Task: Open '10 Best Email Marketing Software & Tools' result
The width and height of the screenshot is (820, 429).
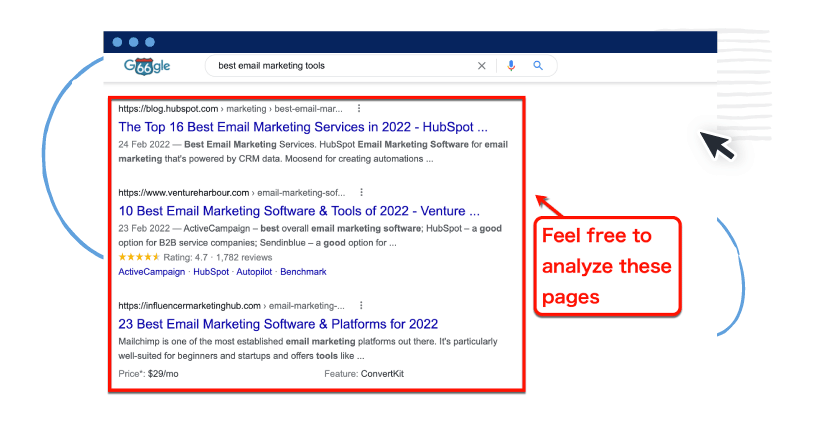Action: coord(299,211)
